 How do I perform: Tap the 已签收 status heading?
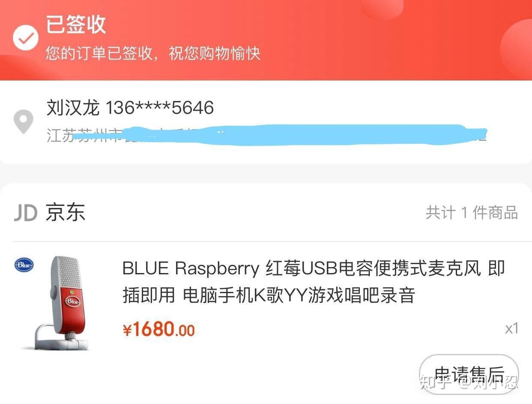point(76,24)
